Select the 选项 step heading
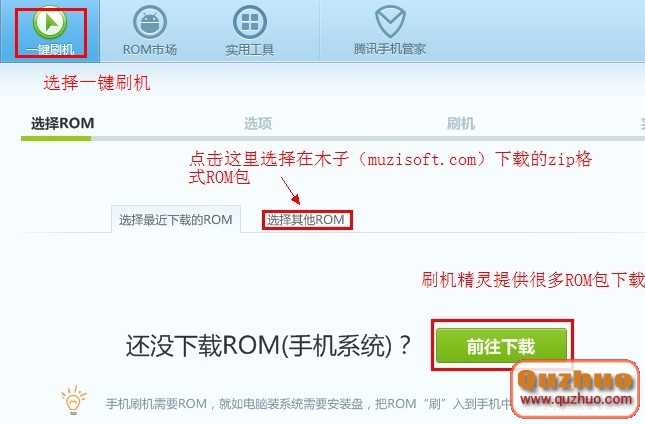This screenshot has height=424, width=645. tap(258, 123)
